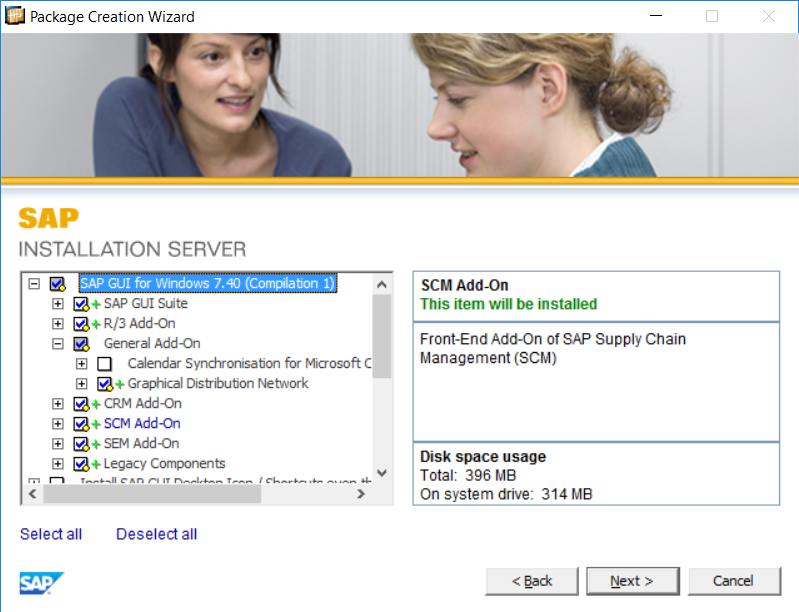799x612 pixels.
Task: Select the SCM Add-On tree label
Action: tap(142, 423)
